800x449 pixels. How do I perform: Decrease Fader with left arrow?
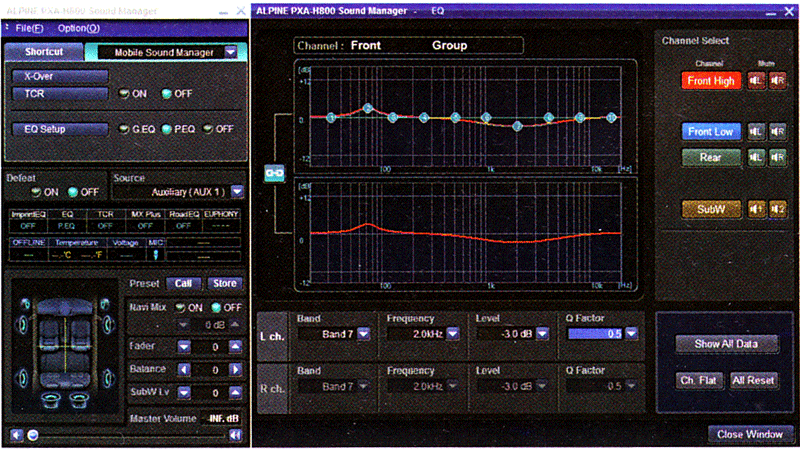coord(183,346)
